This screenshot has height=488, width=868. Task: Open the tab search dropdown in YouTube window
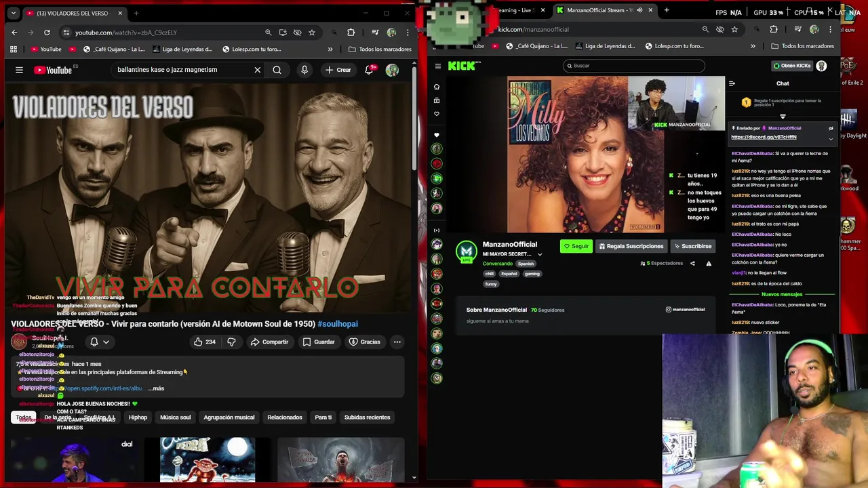coord(13,13)
